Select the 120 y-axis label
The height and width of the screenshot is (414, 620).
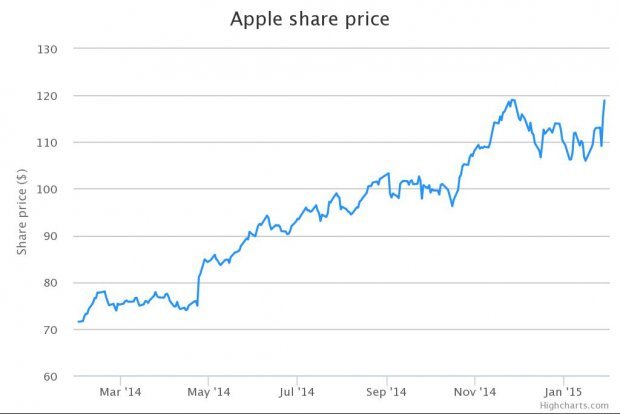pyautogui.click(x=49, y=96)
